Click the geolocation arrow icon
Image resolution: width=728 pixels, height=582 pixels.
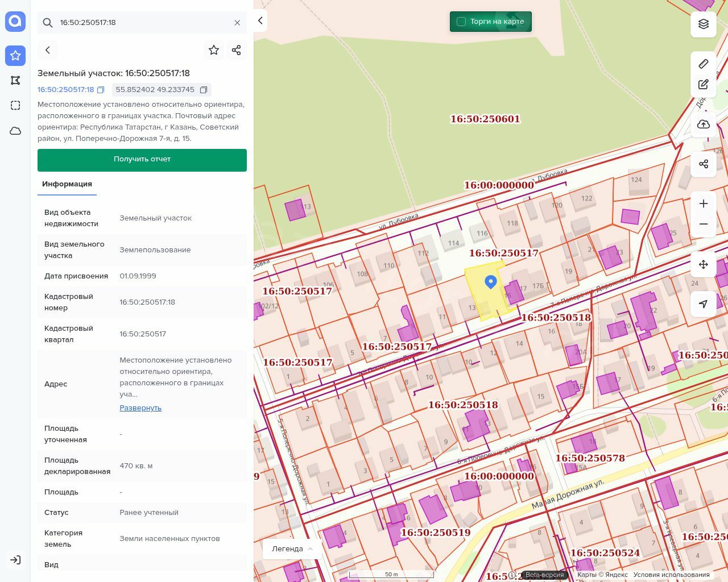[704, 304]
